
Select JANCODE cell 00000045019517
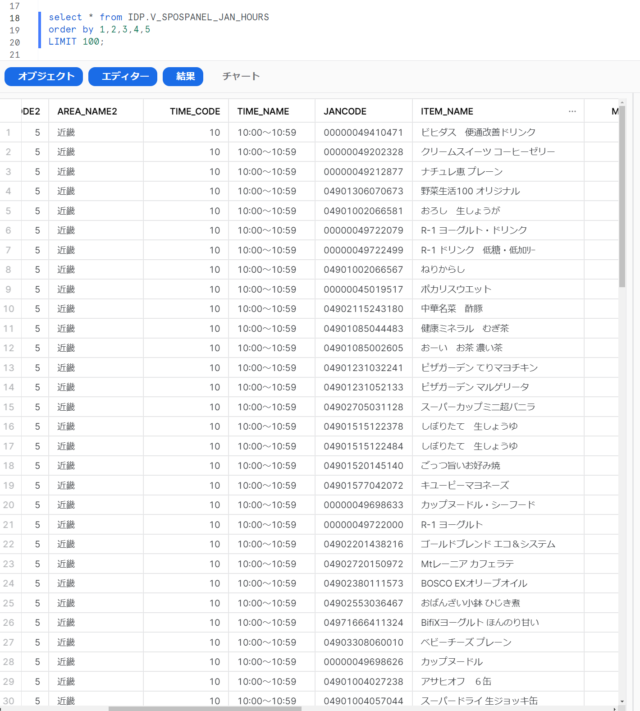click(363, 289)
